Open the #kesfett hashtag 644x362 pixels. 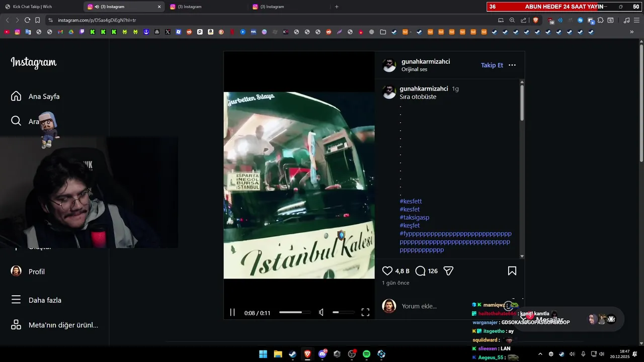(411, 202)
